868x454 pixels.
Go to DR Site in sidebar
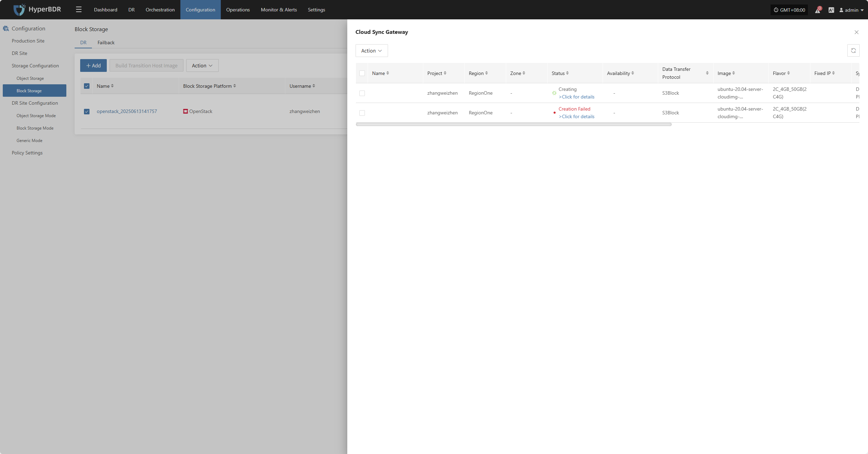tap(19, 53)
